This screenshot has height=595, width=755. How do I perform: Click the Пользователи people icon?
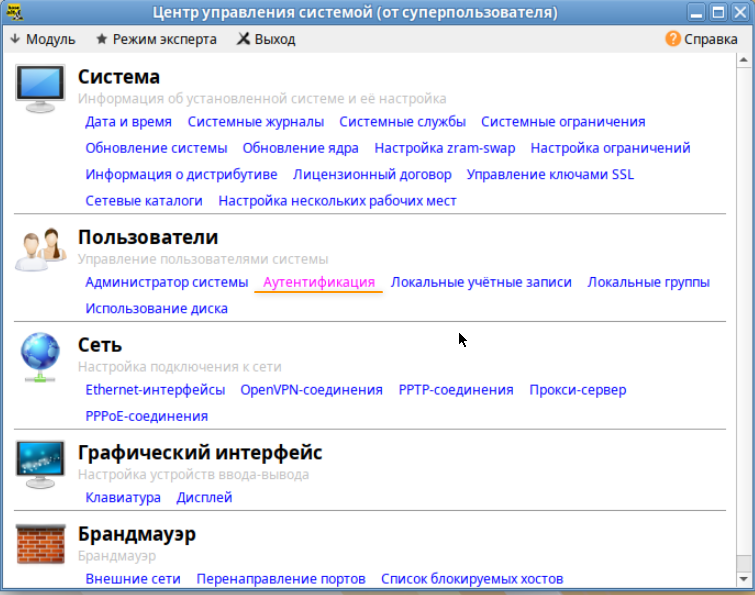tap(40, 250)
